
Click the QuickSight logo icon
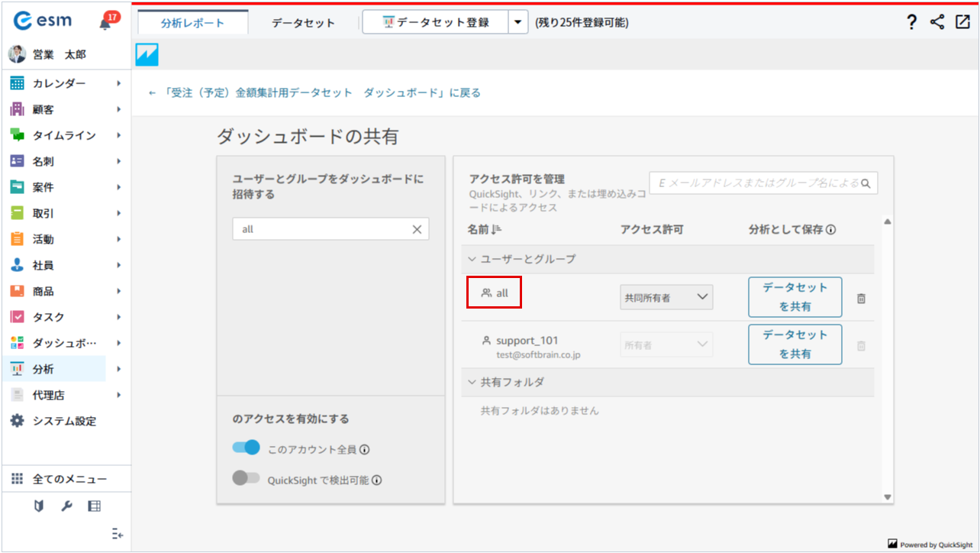(x=147, y=54)
